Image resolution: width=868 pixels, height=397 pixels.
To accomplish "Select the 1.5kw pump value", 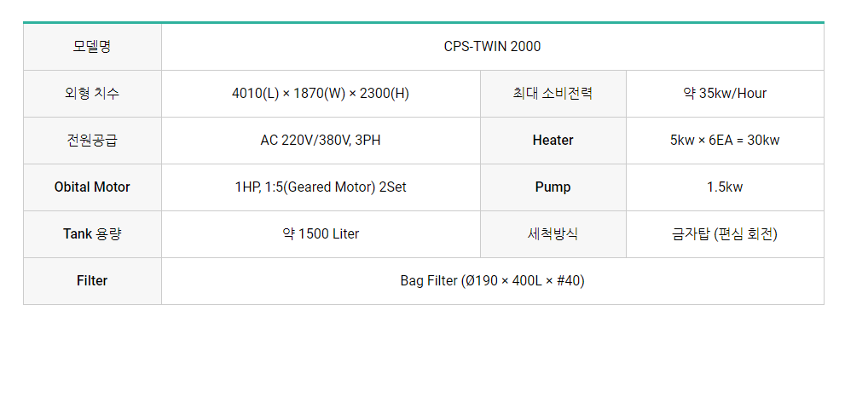I will tap(725, 187).
